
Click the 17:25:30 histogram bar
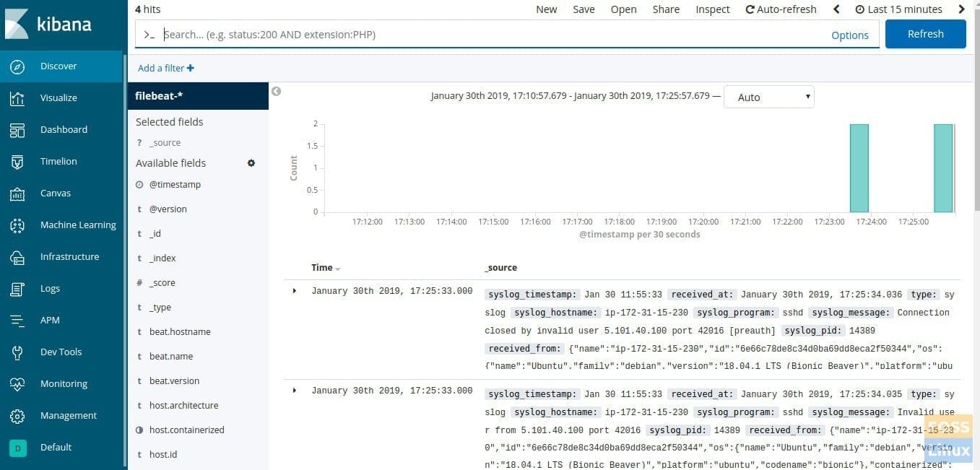(943, 167)
